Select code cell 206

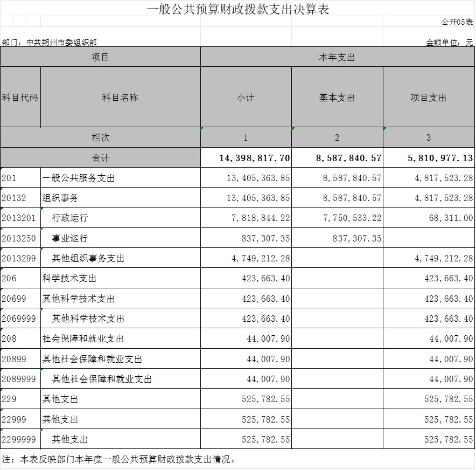coord(20,278)
